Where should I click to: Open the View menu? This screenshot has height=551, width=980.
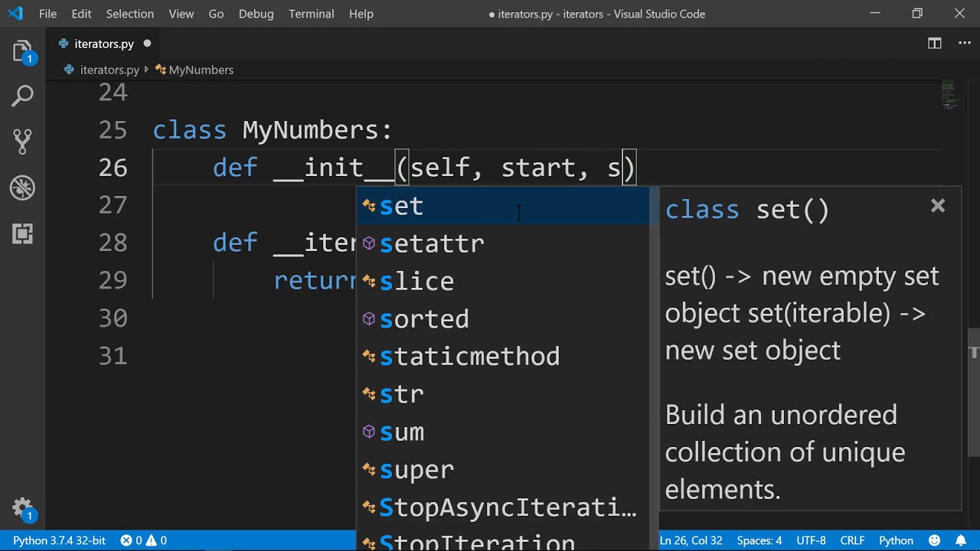tap(181, 14)
